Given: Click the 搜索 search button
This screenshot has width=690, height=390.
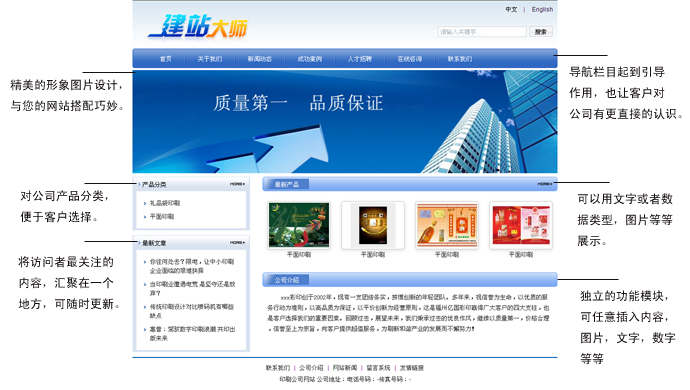Looking at the screenshot, I should point(541,32).
